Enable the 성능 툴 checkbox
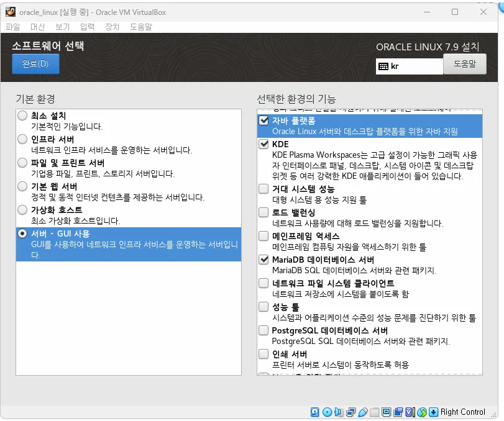 [x=263, y=307]
